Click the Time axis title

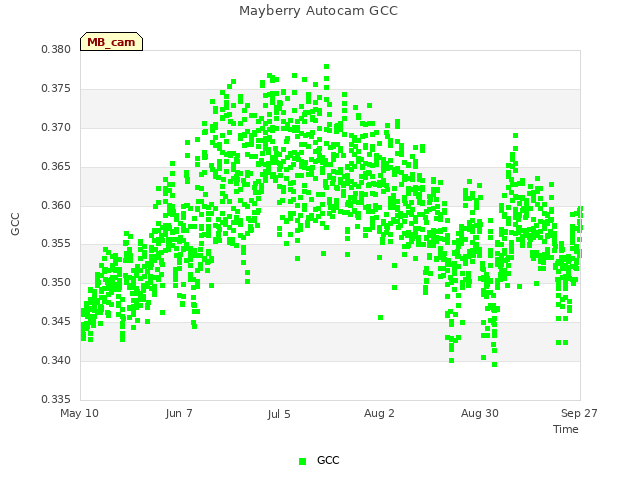click(x=566, y=429)
